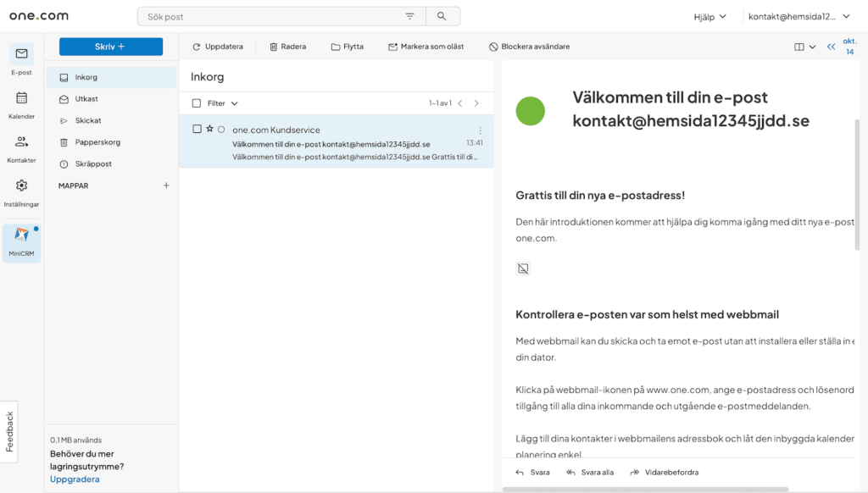This screenshot has width=868, height=493.
Task: Click the 0,1 MB används storage text
Action: pos(75,440)
